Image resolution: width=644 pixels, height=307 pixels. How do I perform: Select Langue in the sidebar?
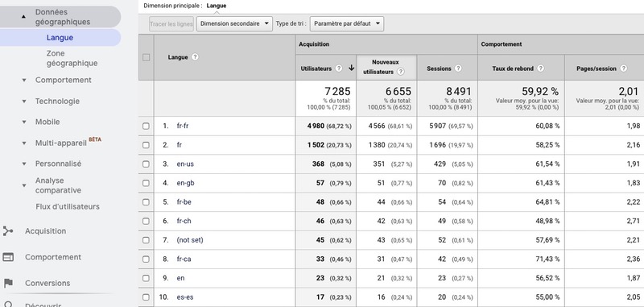pos(60,37)
